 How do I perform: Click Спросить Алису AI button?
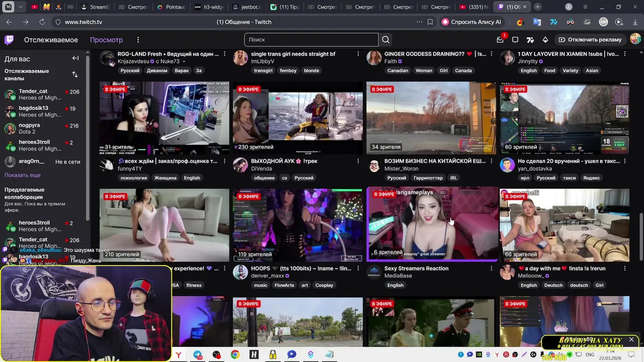tap(471, 22)
